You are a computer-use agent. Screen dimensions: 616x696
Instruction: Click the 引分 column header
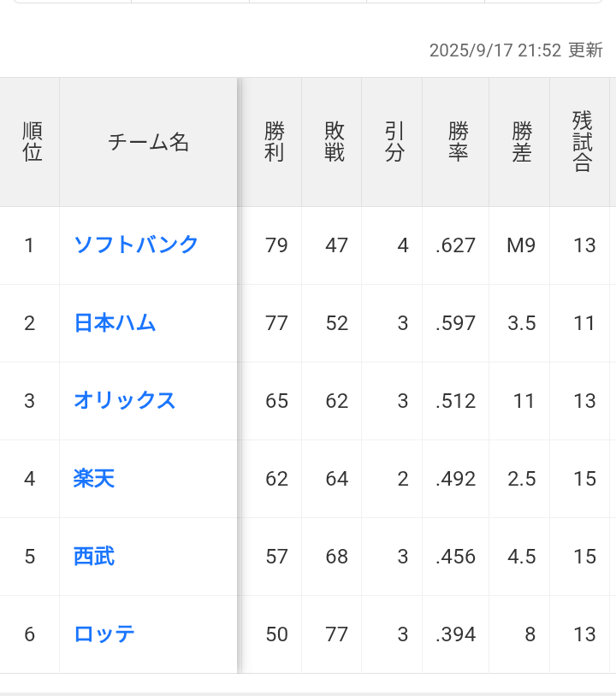tap(394, 142)
